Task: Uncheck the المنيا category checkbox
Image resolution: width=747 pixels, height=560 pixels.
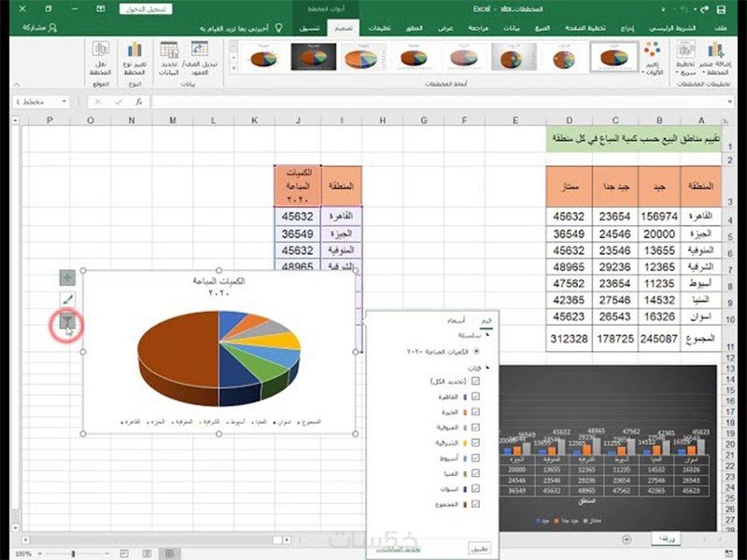Action: click(475, 473)
